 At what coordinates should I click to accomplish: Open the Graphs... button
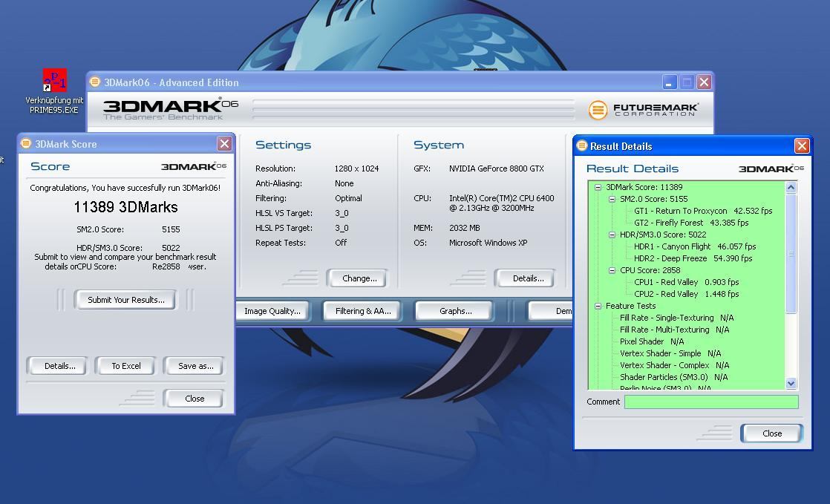tap(455, 311)
